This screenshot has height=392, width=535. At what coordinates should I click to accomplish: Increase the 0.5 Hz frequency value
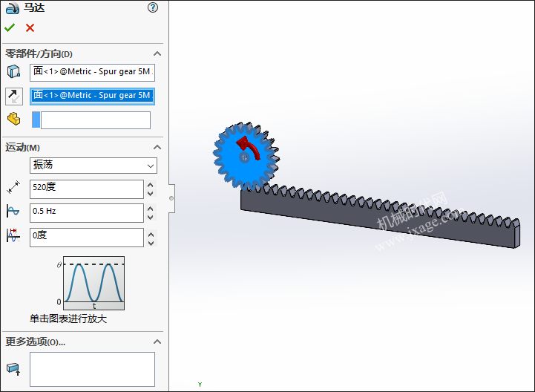(151, 209)
